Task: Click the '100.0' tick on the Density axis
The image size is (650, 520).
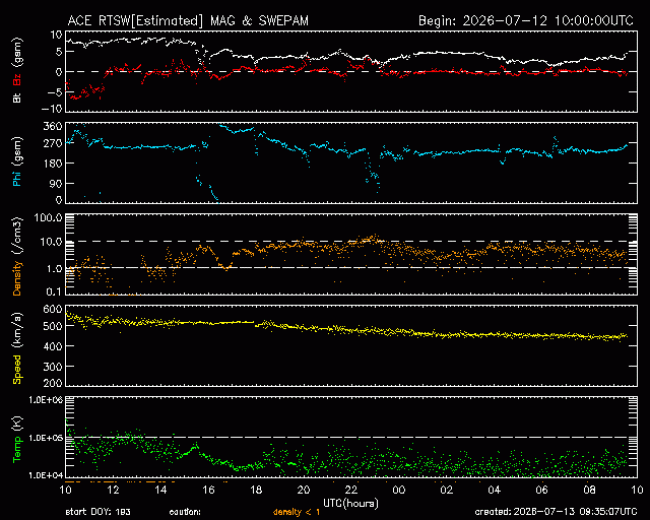Action: pos(49,218)
